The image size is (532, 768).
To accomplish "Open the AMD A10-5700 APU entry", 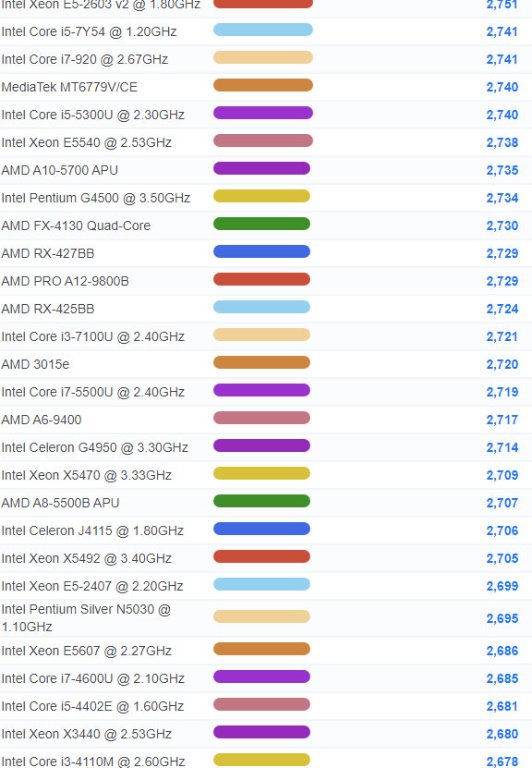I will point(60,170).
